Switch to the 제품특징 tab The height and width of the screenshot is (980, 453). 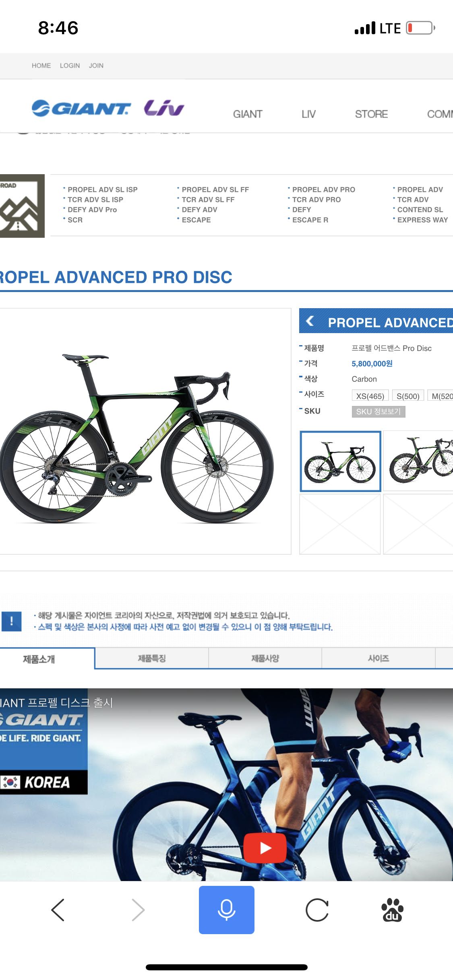coord(152,658)
